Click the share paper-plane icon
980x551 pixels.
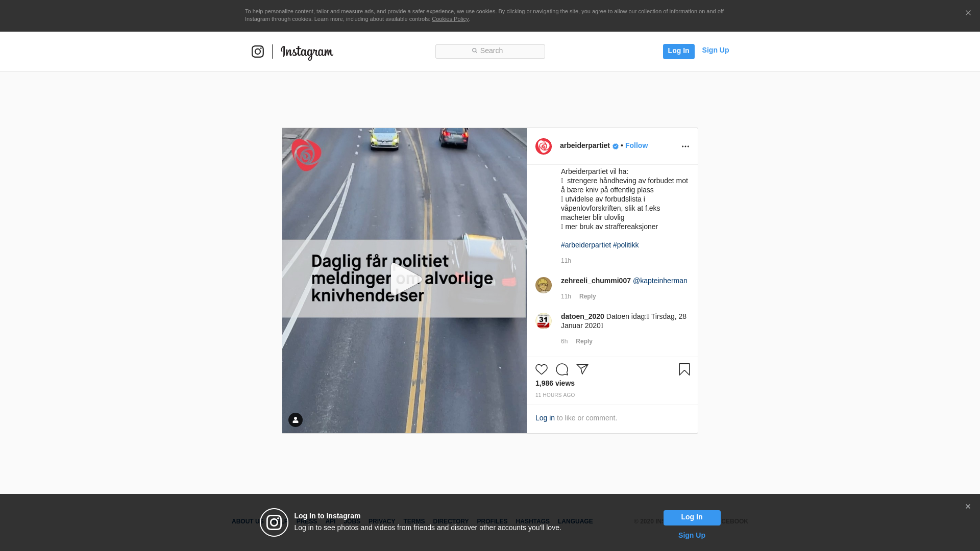click(582, 369)
